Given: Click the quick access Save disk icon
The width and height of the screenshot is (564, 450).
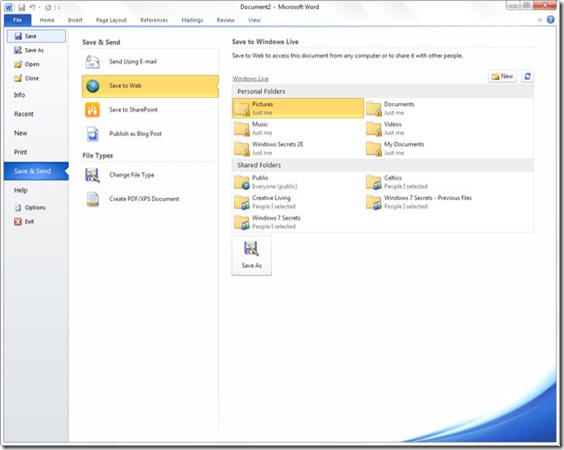Looking at the screenshot, I should point(21,7).
